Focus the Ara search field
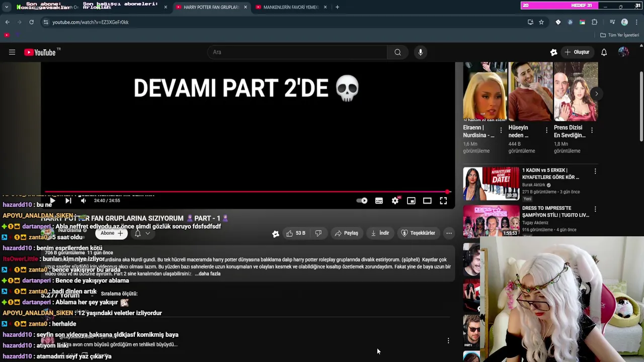The height and width of the screenshot is (362, 644). tap(297, 52)
